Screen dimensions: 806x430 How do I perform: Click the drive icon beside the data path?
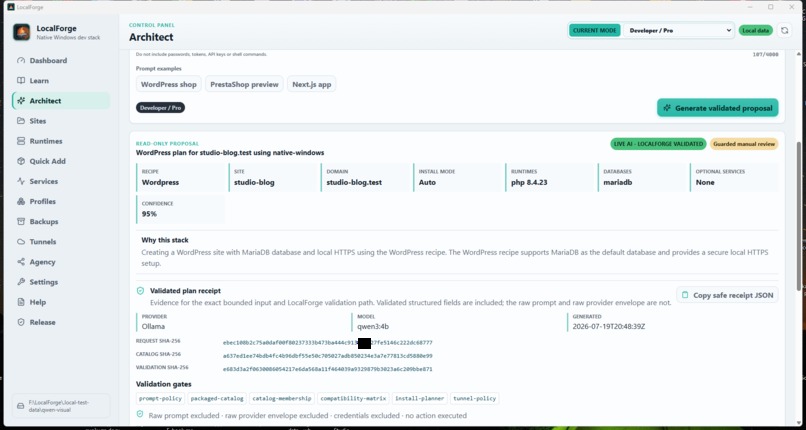tap(21, 406)
